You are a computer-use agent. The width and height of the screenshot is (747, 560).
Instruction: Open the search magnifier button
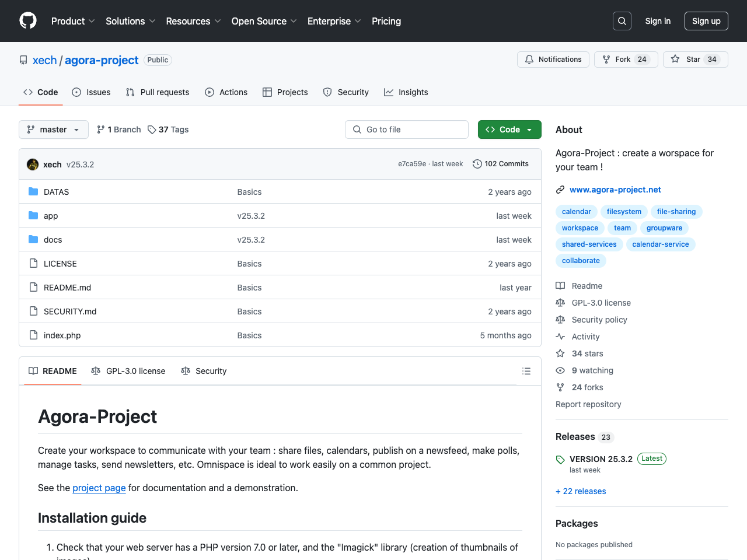point(622,21)
